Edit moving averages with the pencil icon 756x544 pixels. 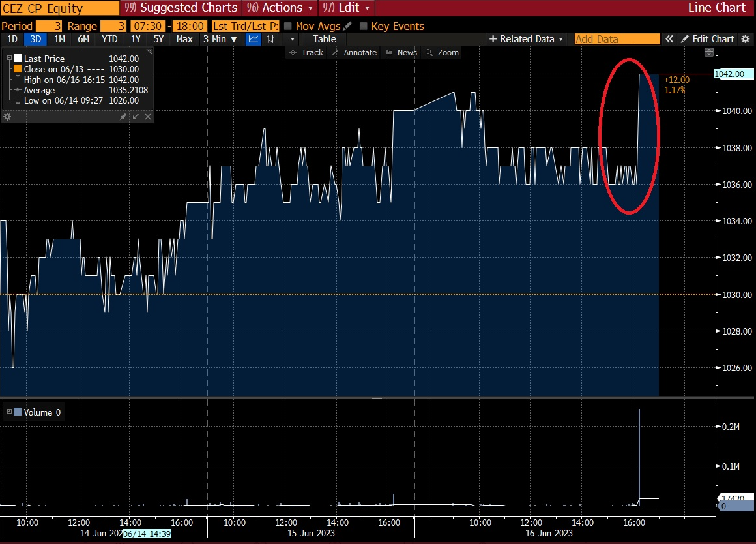[347, 26]
